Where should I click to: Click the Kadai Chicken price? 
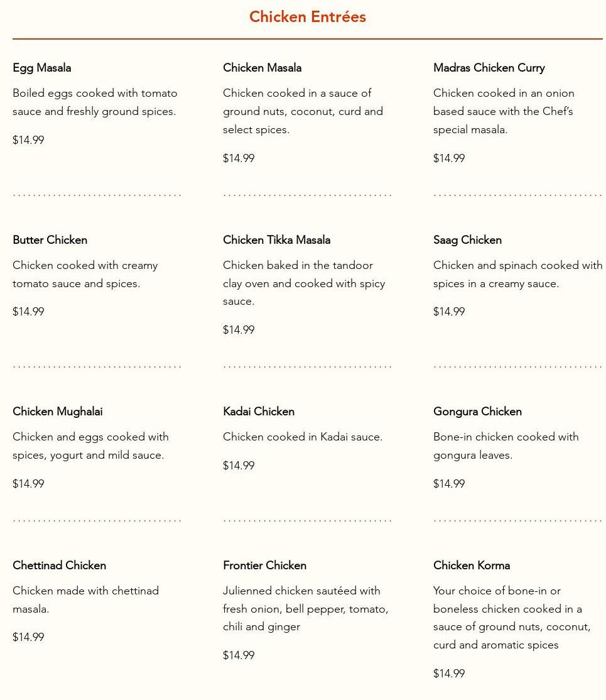(239, 466)
